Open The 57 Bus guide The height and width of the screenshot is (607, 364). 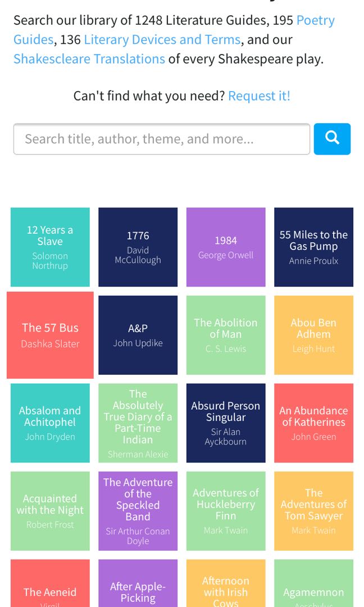pyautogui.click(x=49, y=335)
